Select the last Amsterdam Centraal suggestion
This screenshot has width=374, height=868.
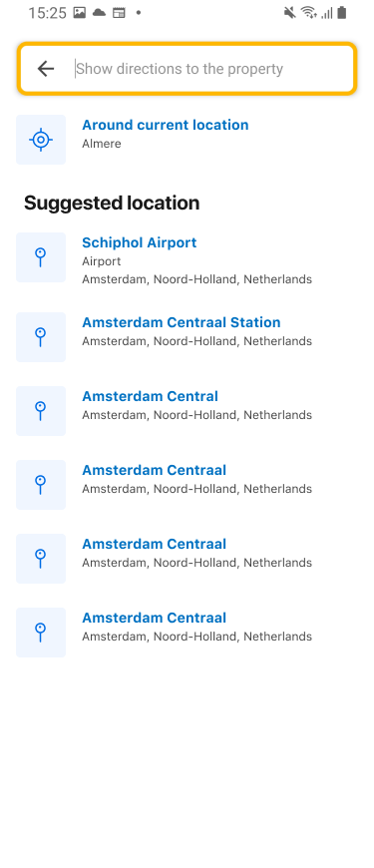tap(187, 633)
